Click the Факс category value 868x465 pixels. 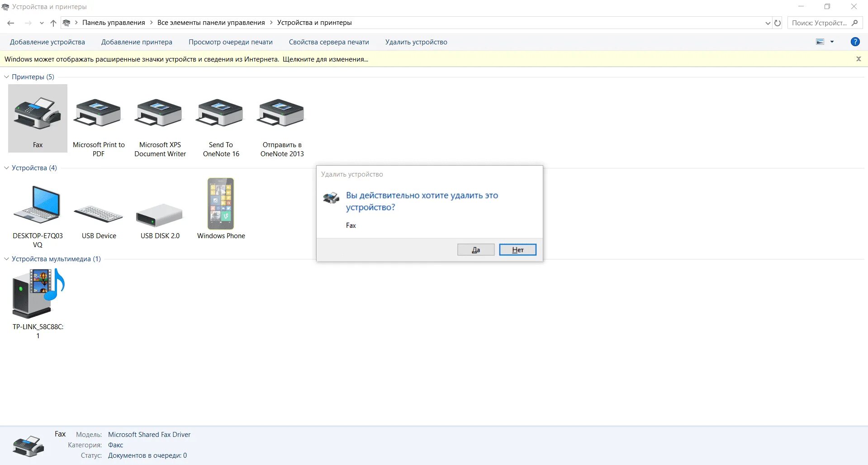click(115, 445)
